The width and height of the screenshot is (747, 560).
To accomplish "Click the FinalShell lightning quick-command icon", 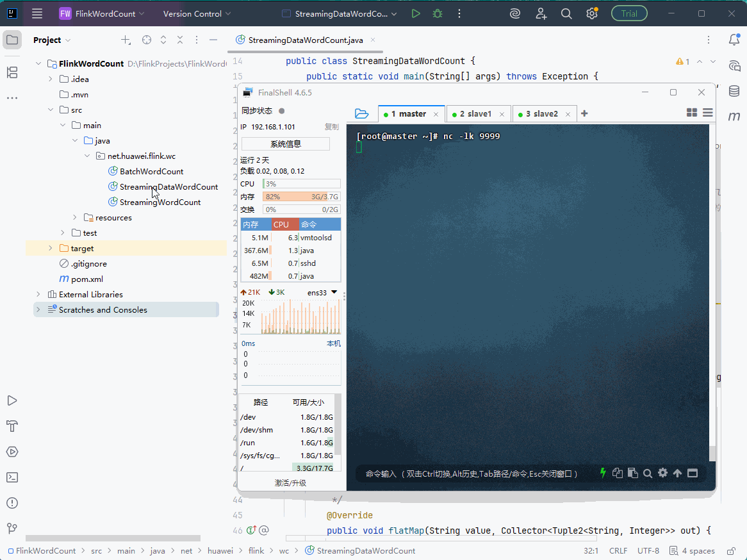I will [x=603, y=473].
